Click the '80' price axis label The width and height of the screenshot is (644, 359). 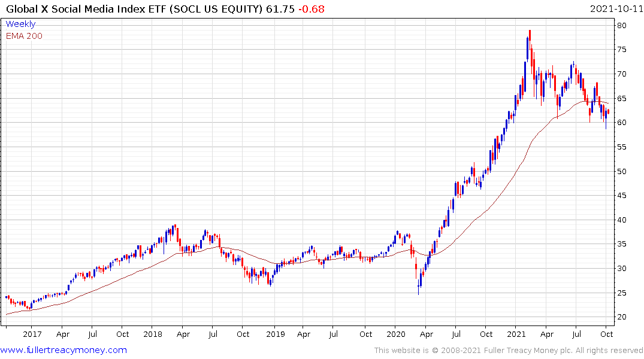tap(621, 26)
